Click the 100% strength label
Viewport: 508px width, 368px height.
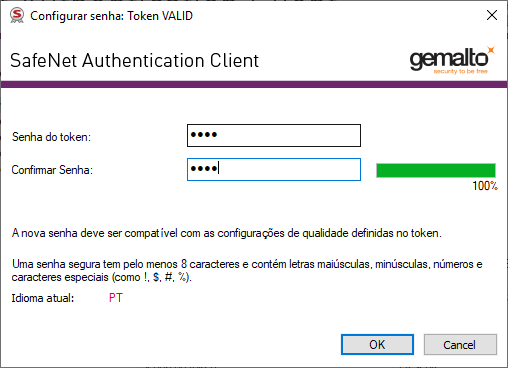485,186
